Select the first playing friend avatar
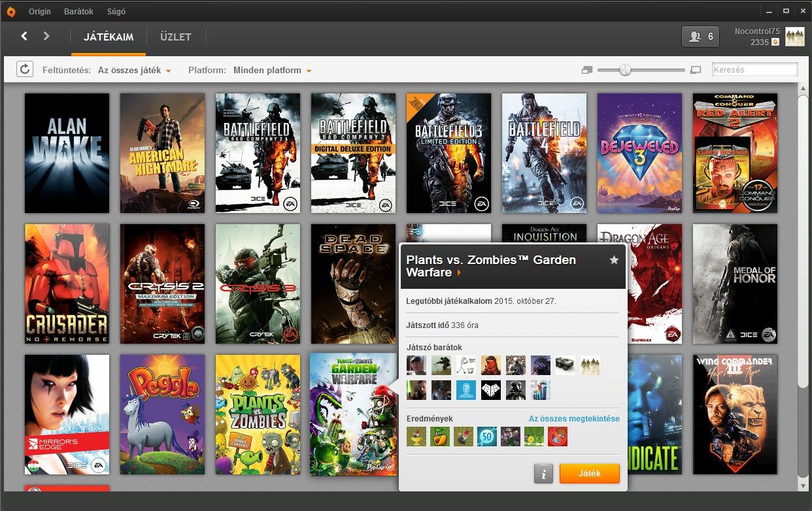Image resolution: width=812 pixels, height=511 pixels. tap(416, 365)
